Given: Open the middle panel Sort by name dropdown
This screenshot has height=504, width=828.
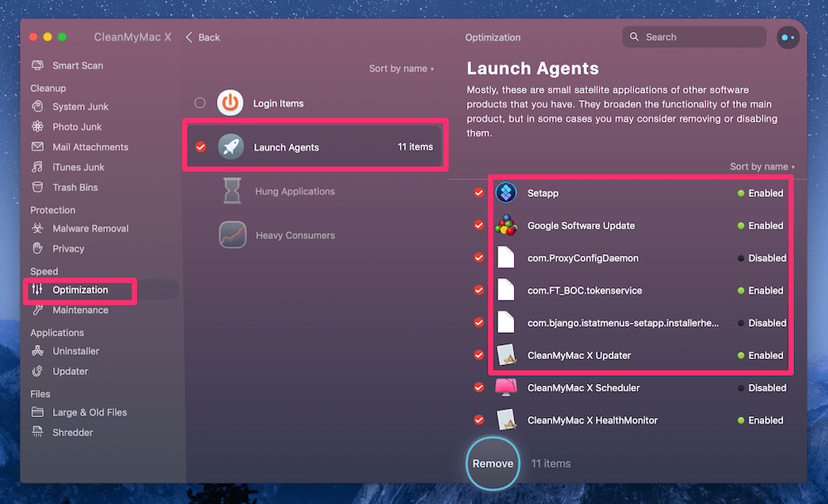Looking at the screenshot, I should tap(402, 69).
